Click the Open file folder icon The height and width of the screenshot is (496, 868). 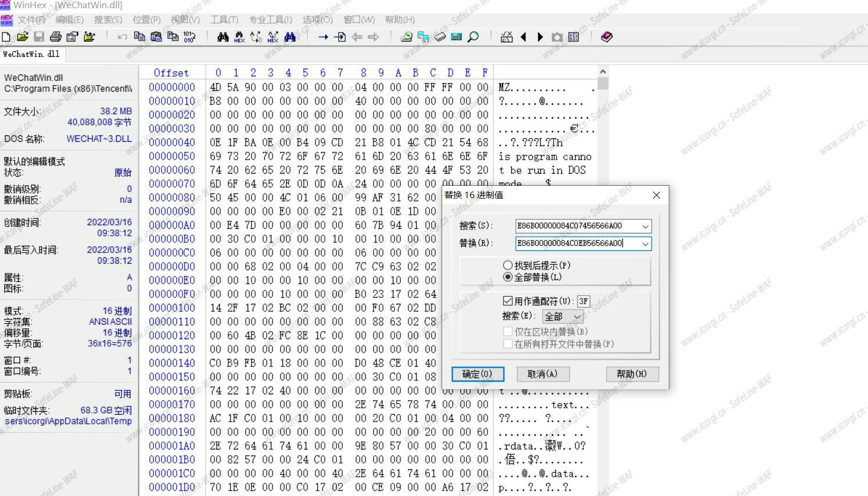pyautogui.click(x=23, y=37)
